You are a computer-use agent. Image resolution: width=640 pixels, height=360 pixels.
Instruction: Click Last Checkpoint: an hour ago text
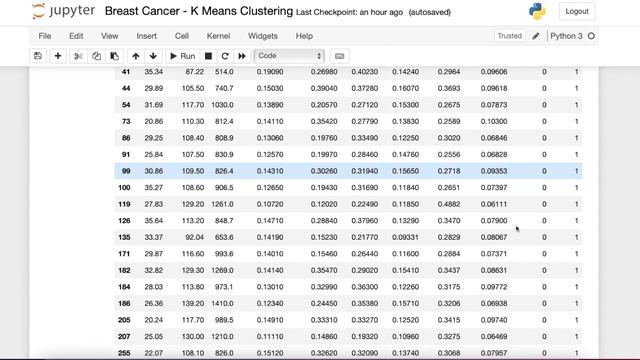point(349,12)
